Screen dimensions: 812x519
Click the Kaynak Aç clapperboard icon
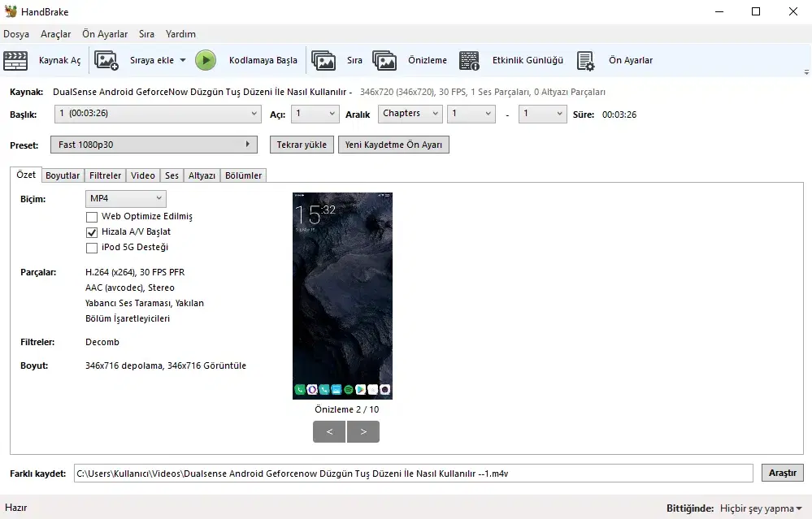(x=15, y=61)
